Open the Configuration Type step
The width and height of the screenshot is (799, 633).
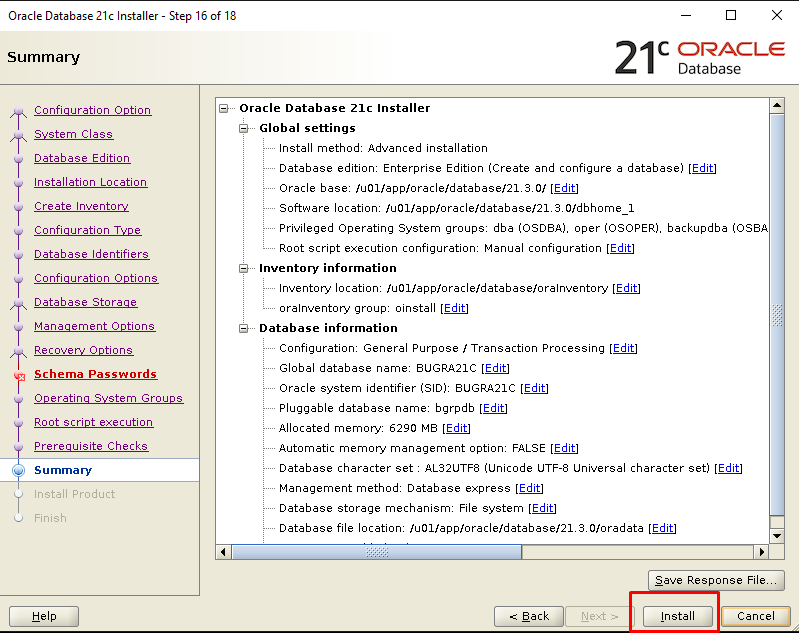[87, 230]
